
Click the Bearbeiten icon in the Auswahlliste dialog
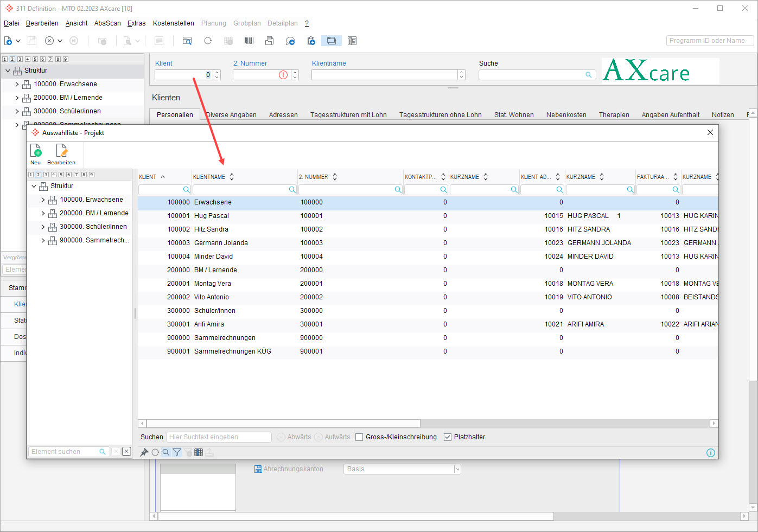61,151
